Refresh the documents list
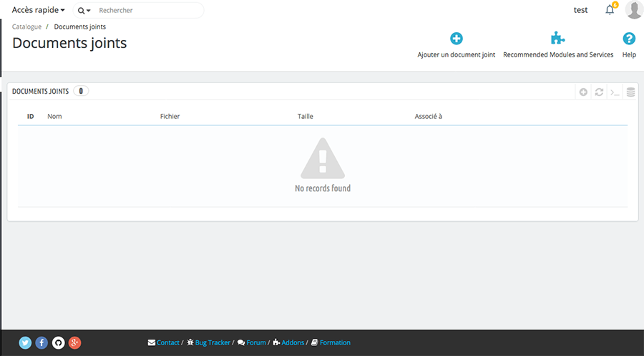644x356 pixels. [x=599, y=92]
